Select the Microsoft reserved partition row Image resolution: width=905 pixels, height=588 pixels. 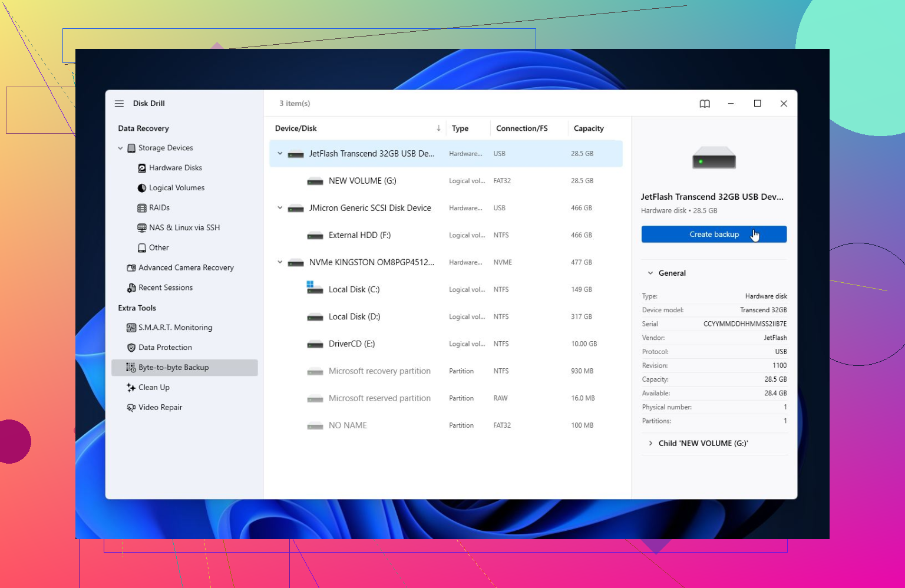coord(446,398)
